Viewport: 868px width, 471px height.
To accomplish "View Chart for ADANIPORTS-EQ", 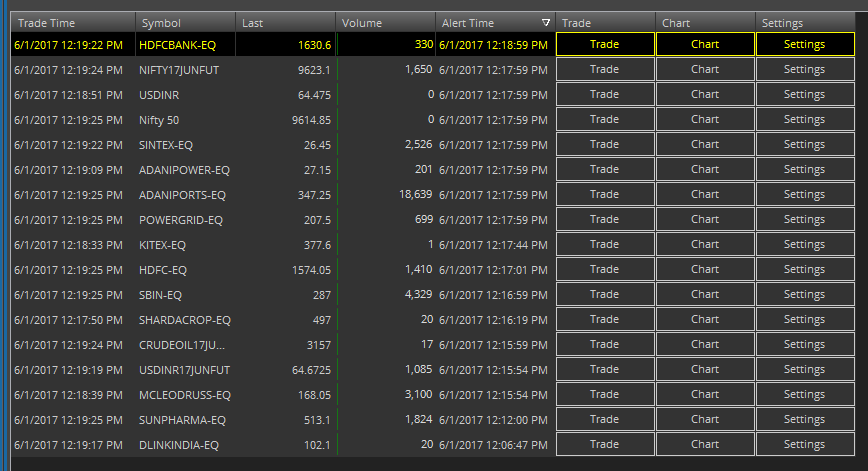I will 705,194.
